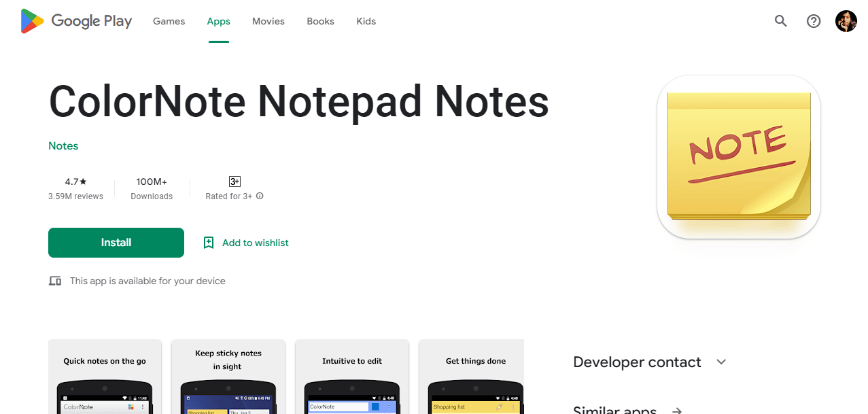Open the 'Quick notes on the go' screenshot
The width and height of the screenshot is (868, 414).
point(105,377)
